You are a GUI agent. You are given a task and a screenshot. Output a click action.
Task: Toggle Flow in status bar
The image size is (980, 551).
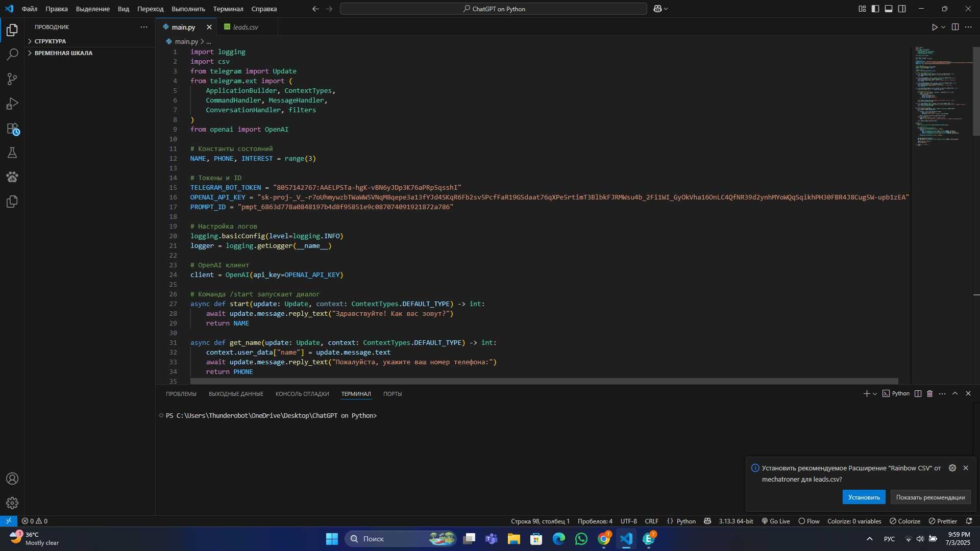click(x=809, y=521)
